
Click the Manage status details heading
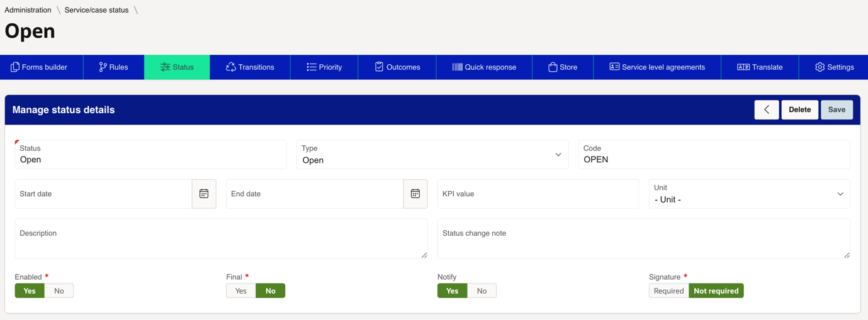click(64, 110)
